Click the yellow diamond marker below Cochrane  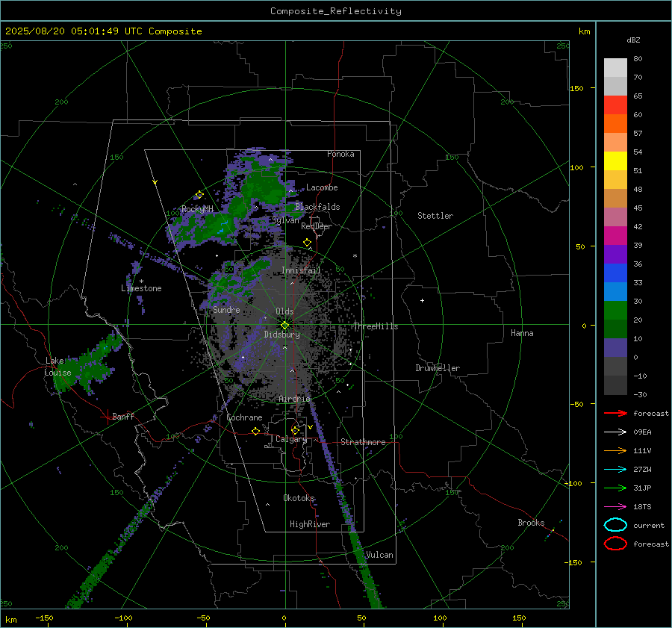pos(255,432)
